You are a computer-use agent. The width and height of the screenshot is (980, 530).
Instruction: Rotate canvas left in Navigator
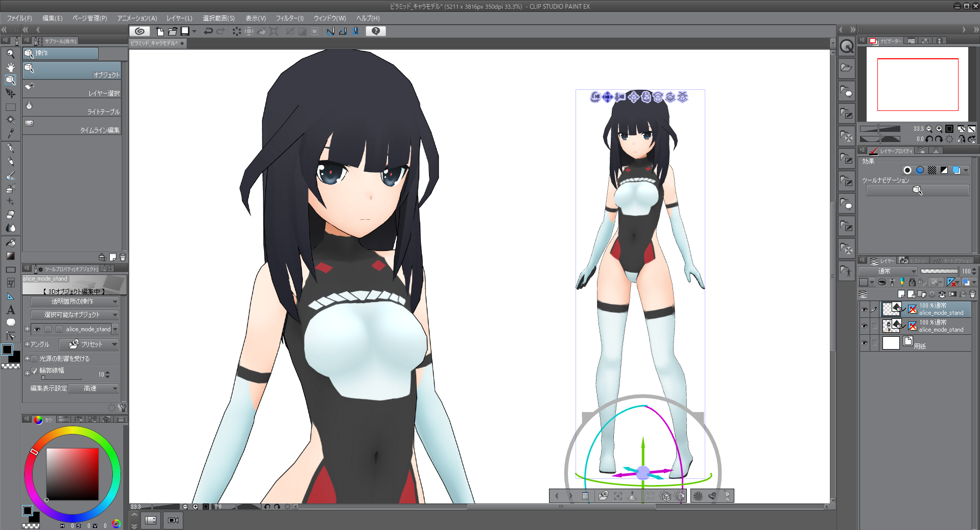click(x=929, y=139)
